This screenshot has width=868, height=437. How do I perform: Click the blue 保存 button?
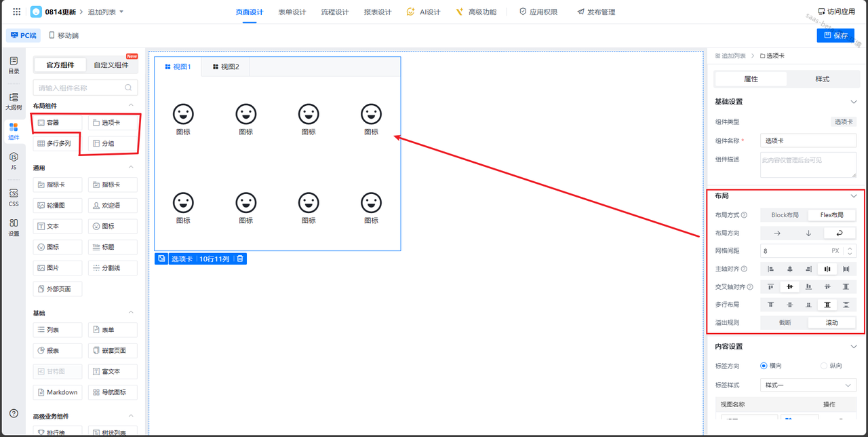[835, 35]
